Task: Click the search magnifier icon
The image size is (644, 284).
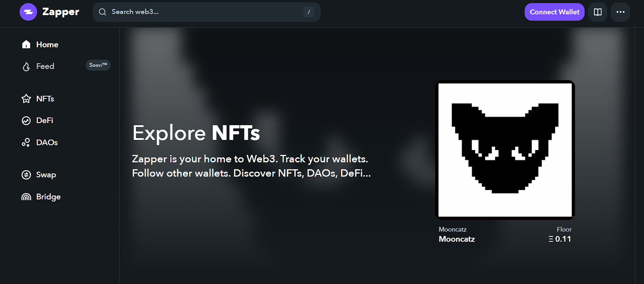Action: coord(103,12)
